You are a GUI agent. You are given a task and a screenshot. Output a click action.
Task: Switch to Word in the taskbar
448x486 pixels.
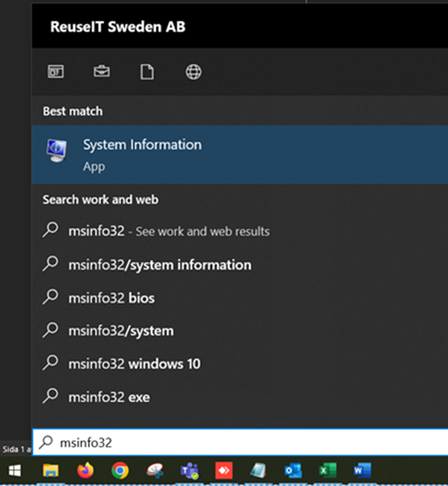pyautogui.click(x=362, y=470)
